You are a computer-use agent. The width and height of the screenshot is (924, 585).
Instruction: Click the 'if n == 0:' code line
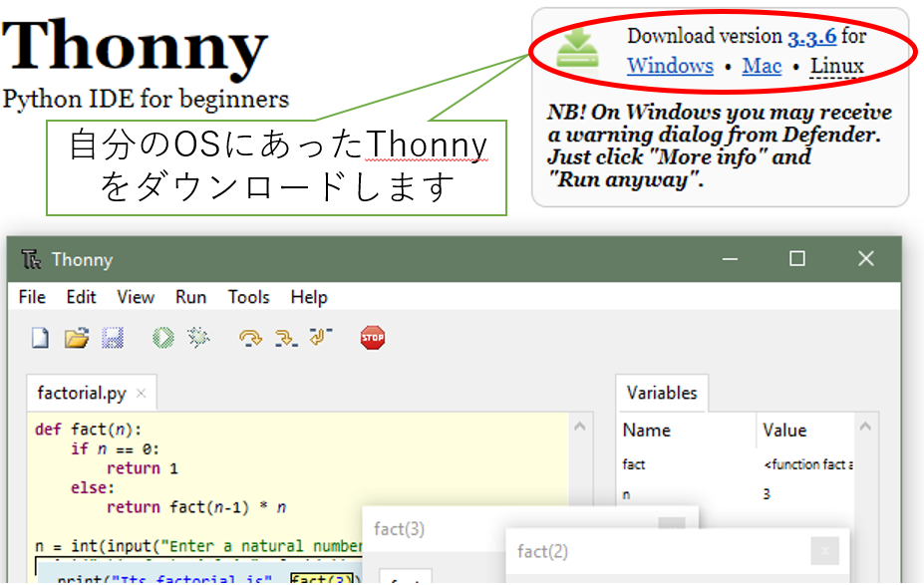(x=115, y=448)
